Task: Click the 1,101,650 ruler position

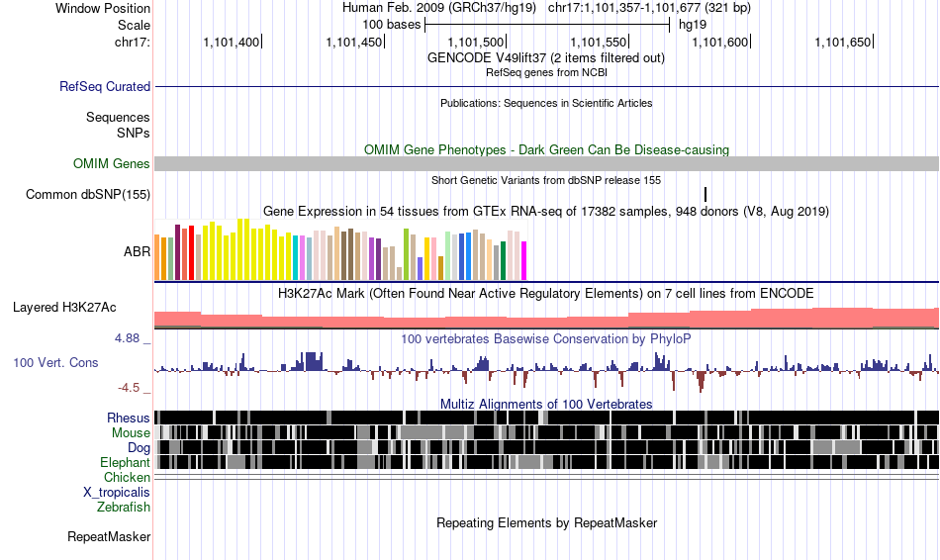Action: [x=844, y=42]
